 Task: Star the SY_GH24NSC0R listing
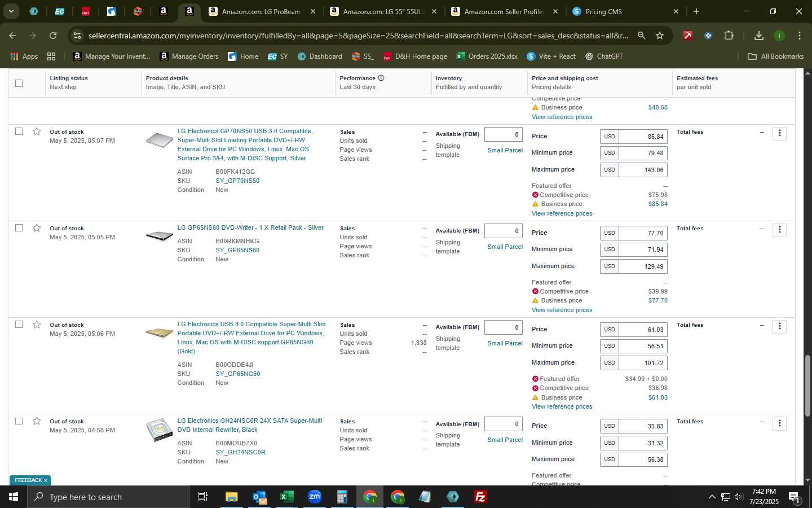click(x=37, y=421)
